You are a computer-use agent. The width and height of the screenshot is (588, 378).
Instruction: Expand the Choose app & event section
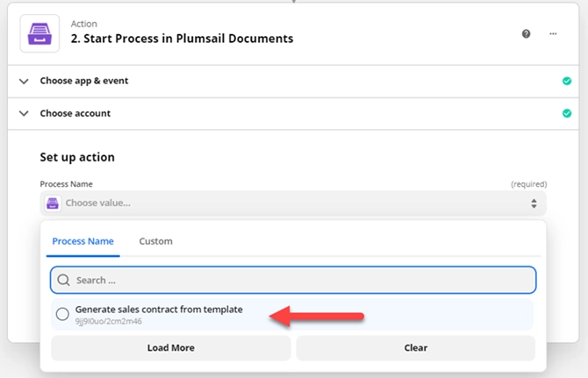tap(24, 81)
